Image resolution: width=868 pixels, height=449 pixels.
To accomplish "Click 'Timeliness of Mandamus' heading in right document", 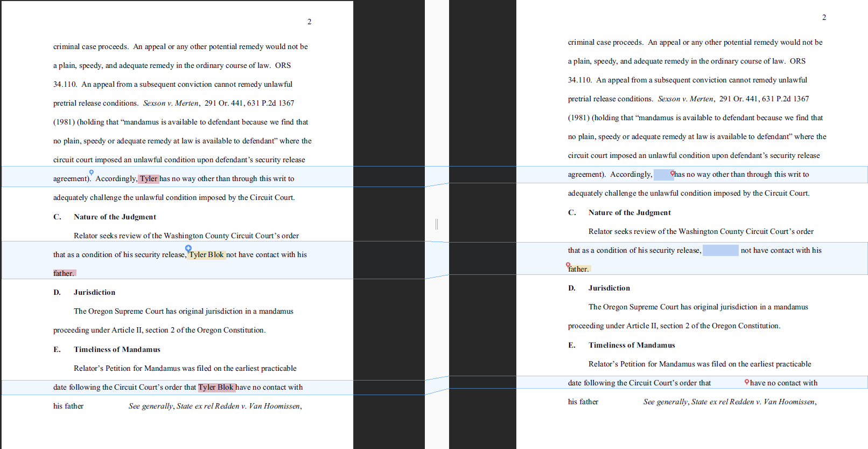I will coord(632,345).
